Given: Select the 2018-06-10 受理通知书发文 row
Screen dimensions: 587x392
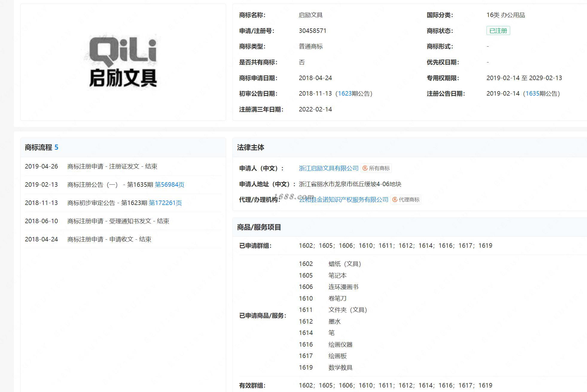Looking at the screenshot, I should click(123, 221).
